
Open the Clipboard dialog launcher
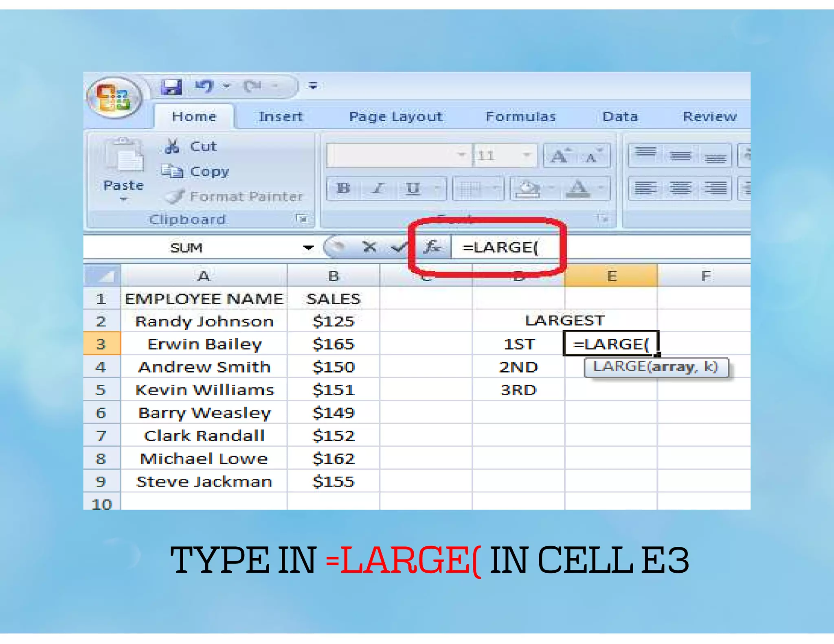[301, 219]
